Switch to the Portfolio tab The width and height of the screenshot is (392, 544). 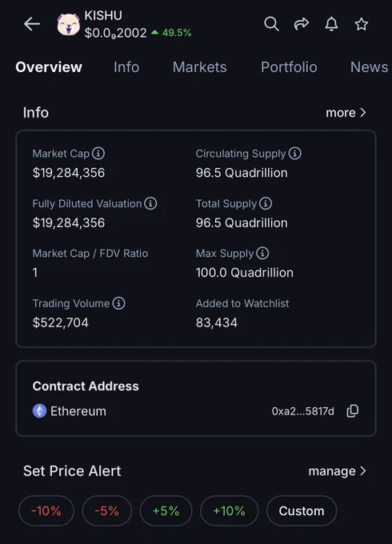tap(289, 67)
